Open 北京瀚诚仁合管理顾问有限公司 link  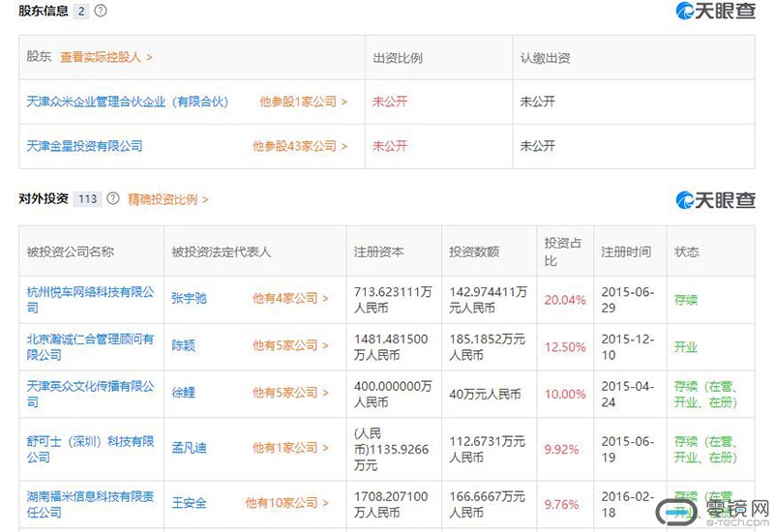pos(90,346)
